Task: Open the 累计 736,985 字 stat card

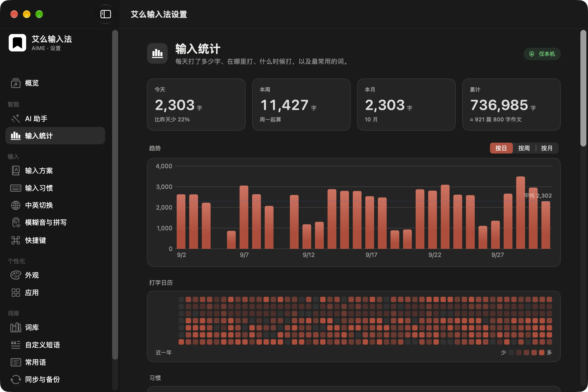Action: tap(512, 105)
